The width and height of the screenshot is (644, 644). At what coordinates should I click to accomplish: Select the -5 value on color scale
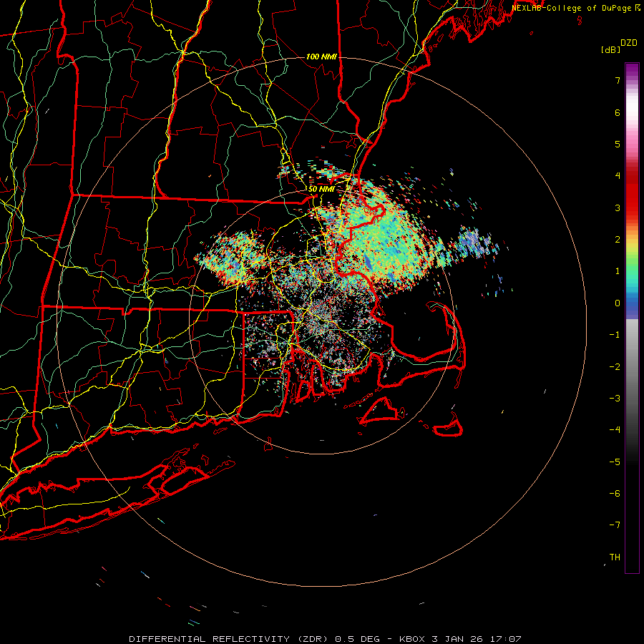pos(615,462)
